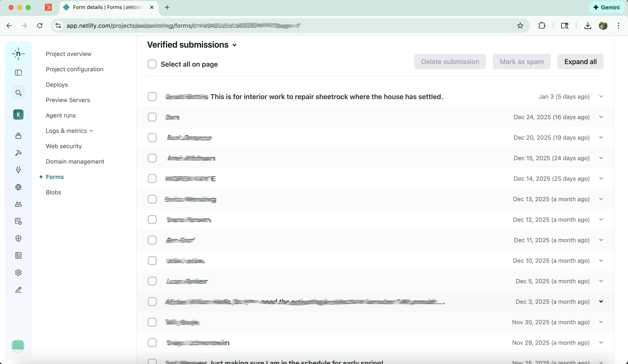Check the Select all on page checkbox

pyautogui.click(x=152, y=64)
